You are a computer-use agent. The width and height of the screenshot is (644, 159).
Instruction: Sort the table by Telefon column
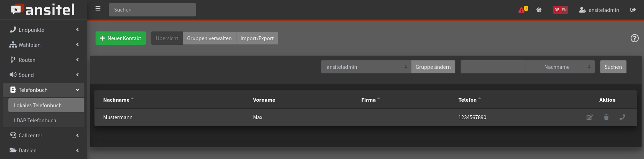click(468, 100)
